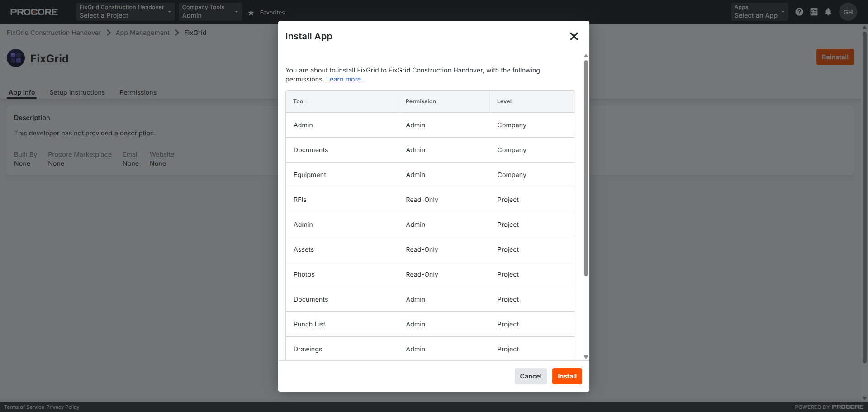
Task: Click the FixGrid breadcrumb item
Action: tap(195, 33)
